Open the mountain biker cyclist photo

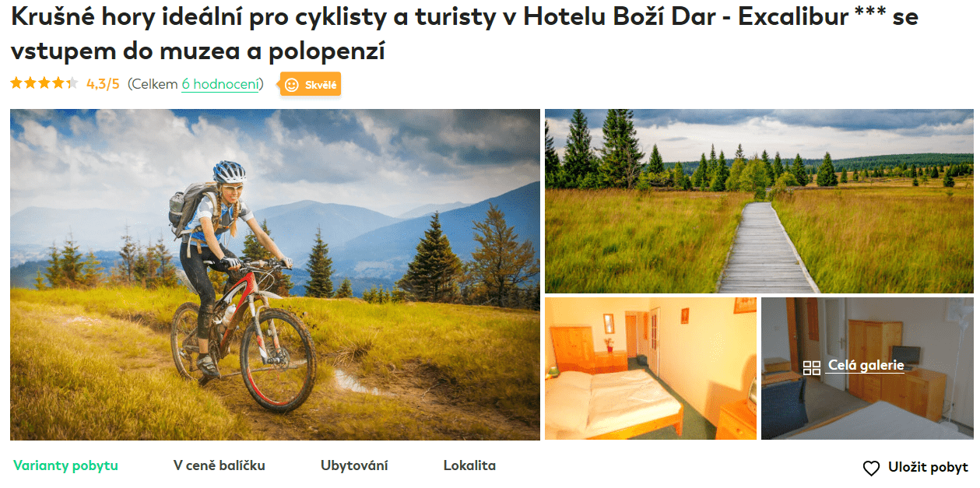click(275, 275)
